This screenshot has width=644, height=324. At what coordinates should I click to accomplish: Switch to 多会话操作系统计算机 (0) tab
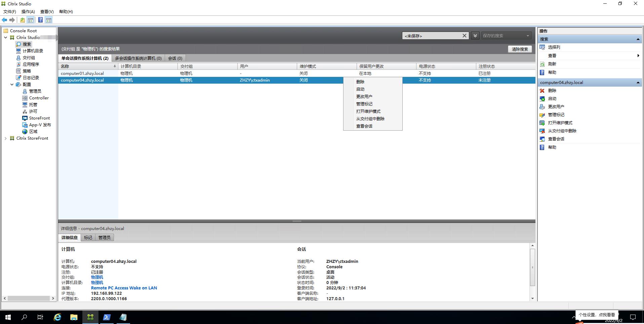pos(138,58)
